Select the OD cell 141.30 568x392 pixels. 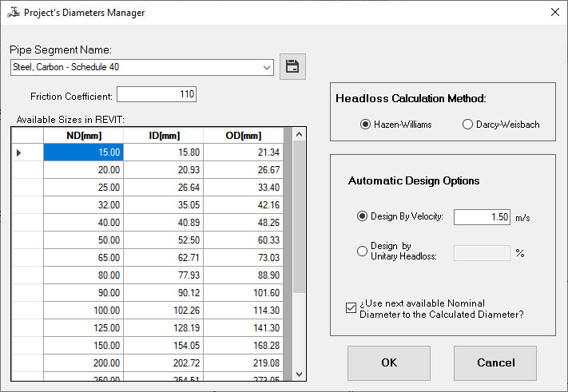[244, 328]
